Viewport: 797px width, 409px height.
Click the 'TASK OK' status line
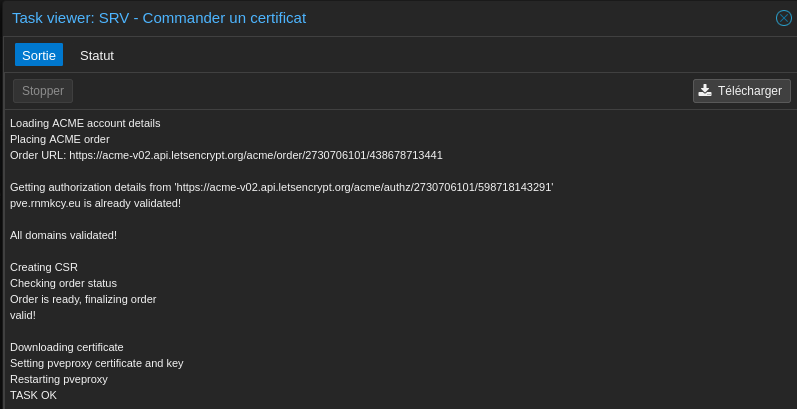33,395
